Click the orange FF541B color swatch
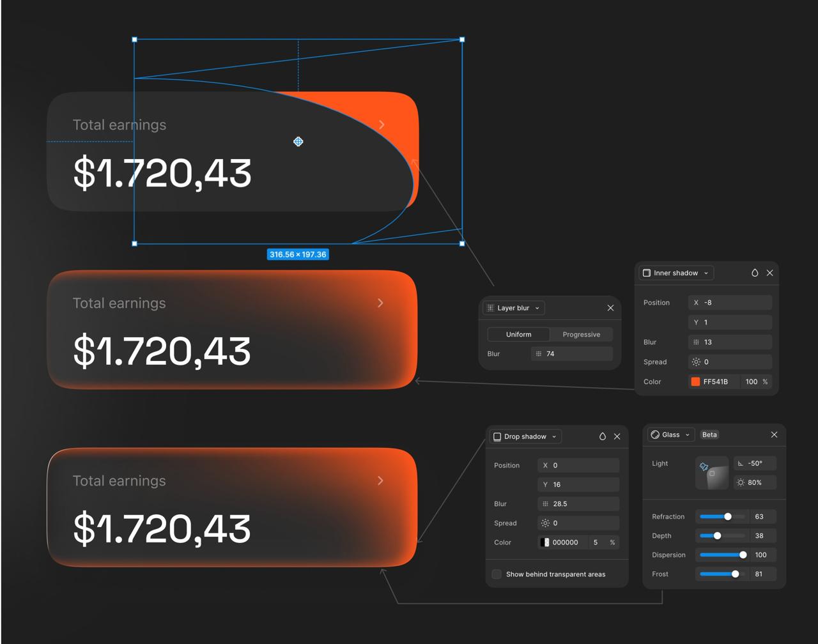 pos(695,381)
